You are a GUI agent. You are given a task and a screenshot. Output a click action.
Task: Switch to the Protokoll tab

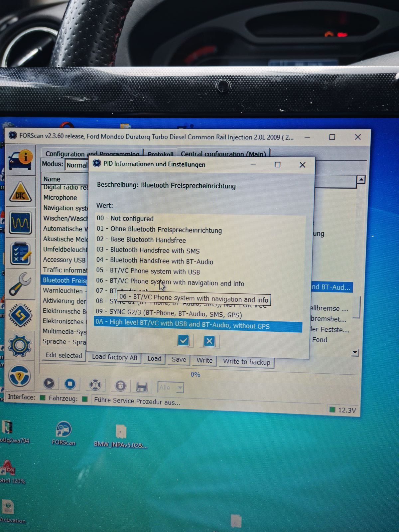click(160, 154)
